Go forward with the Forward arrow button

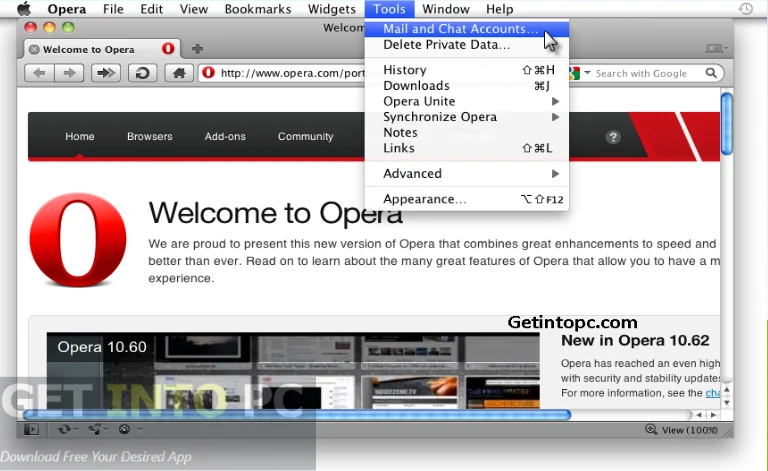tap(69, 73)
